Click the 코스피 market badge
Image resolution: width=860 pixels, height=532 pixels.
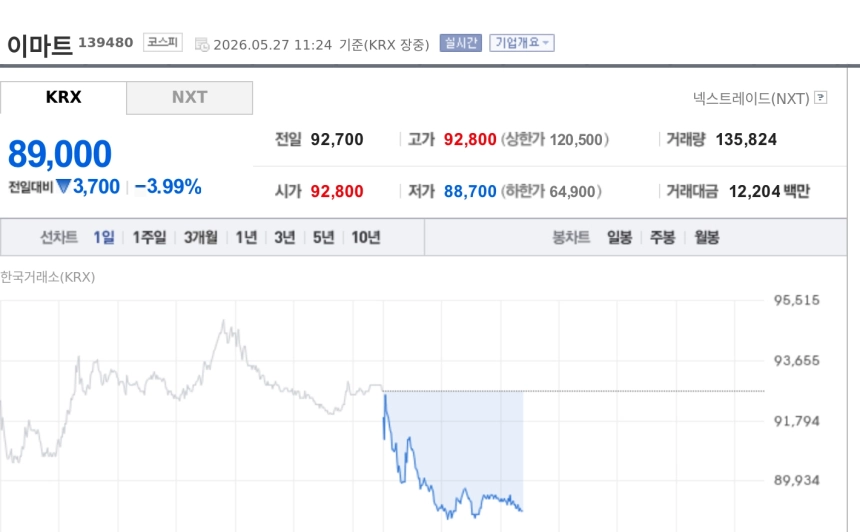pyautogui.click(x=163, y=42)
